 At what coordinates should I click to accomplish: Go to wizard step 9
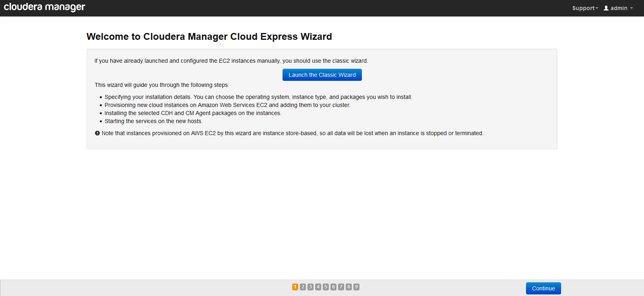click(x=356, y=287)
